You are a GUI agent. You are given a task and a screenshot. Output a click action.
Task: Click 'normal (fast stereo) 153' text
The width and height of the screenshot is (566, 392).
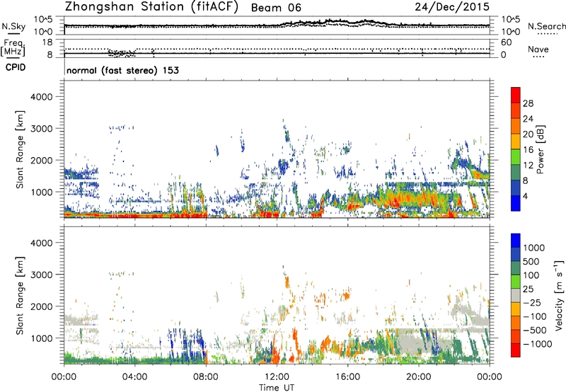click(122, 70)
